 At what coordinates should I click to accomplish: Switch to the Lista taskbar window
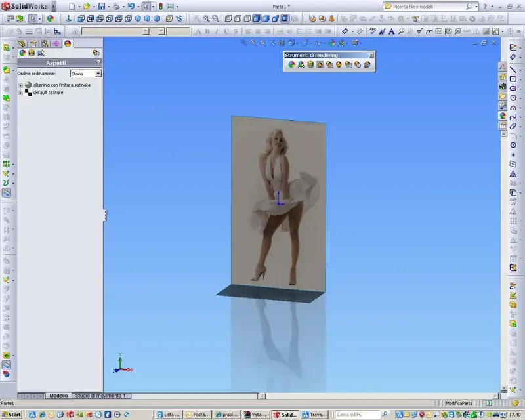point(169,415)
